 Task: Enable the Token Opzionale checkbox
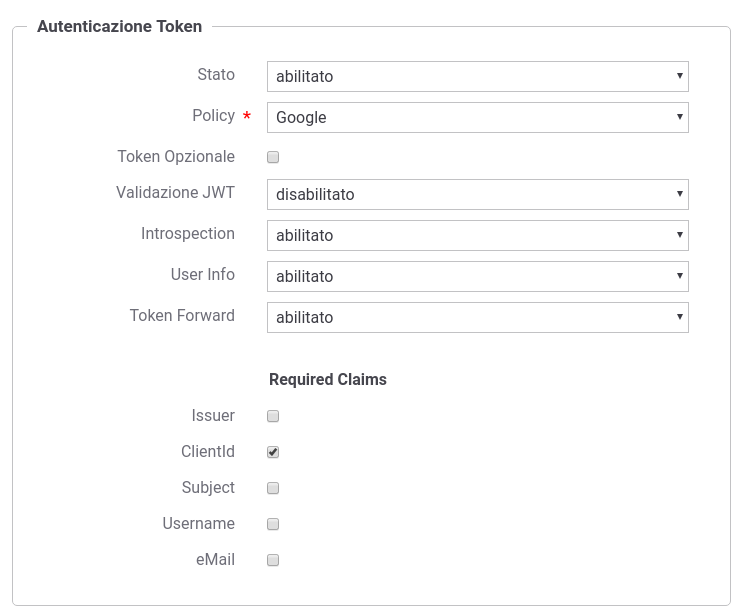click(x=273, y=157)
